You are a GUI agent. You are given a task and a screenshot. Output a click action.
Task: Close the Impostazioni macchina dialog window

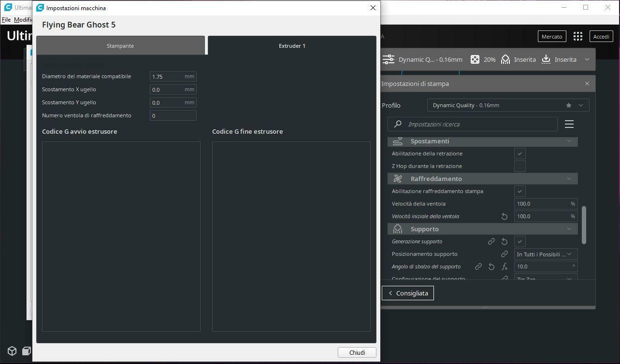tap(373, 8)
